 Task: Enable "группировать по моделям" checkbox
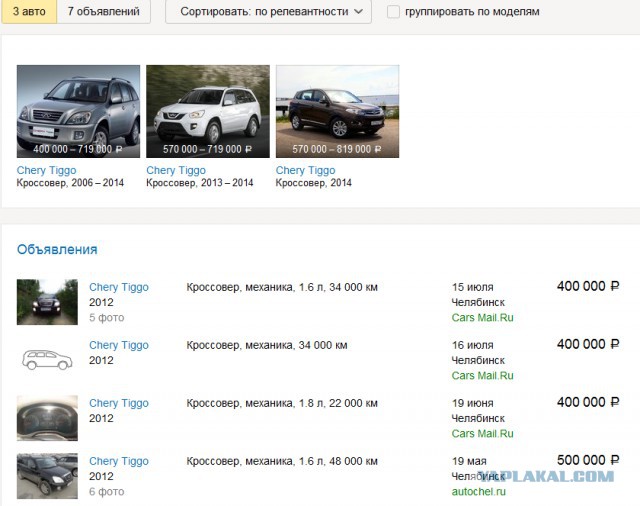click(393, 11)
